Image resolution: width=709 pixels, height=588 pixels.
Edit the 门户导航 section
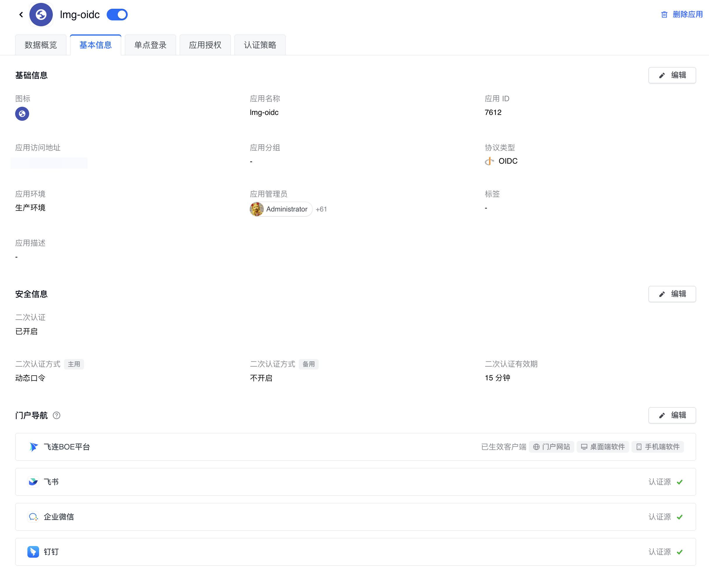[671, 415]
